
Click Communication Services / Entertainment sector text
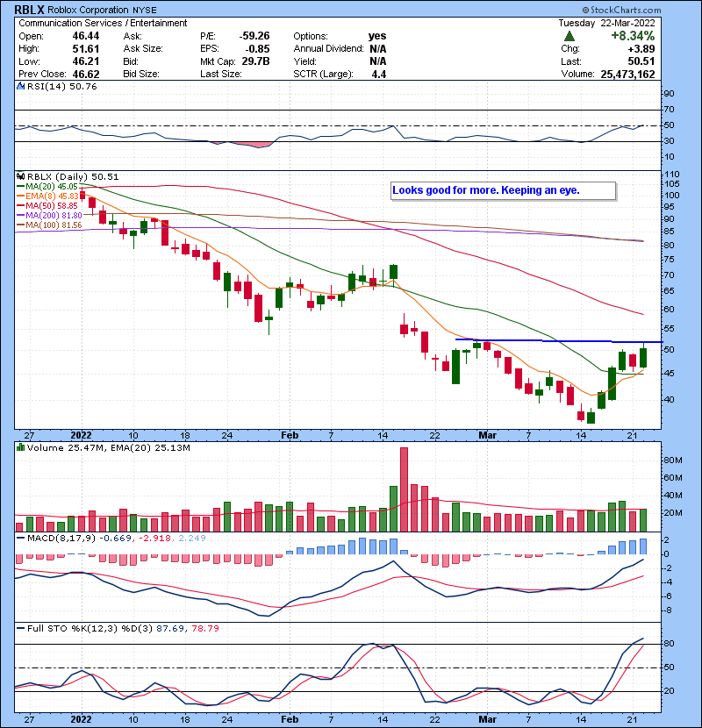[x=103, y=23]
